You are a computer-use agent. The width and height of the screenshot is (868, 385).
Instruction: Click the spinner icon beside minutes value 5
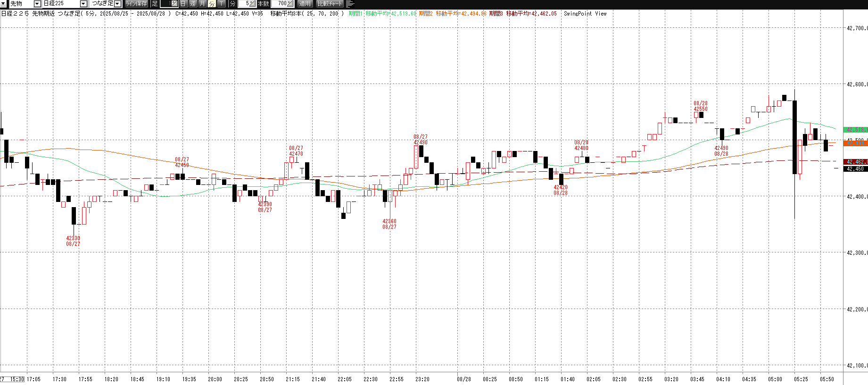(252, 4)
